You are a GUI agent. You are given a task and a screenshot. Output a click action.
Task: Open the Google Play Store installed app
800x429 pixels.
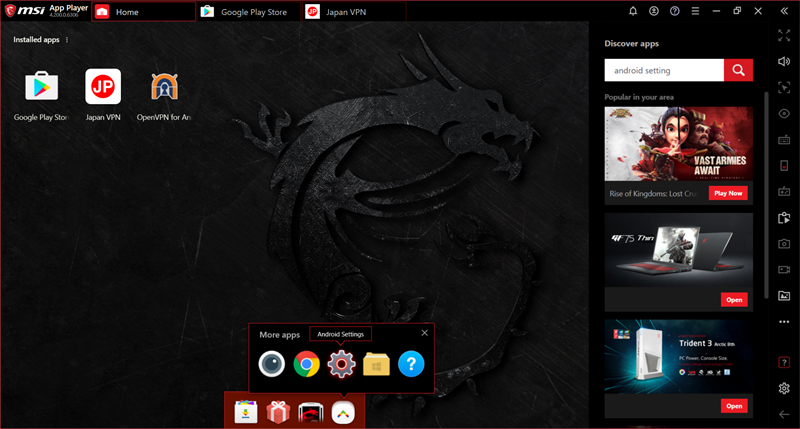pyautogui.click(x=41, y=87)
